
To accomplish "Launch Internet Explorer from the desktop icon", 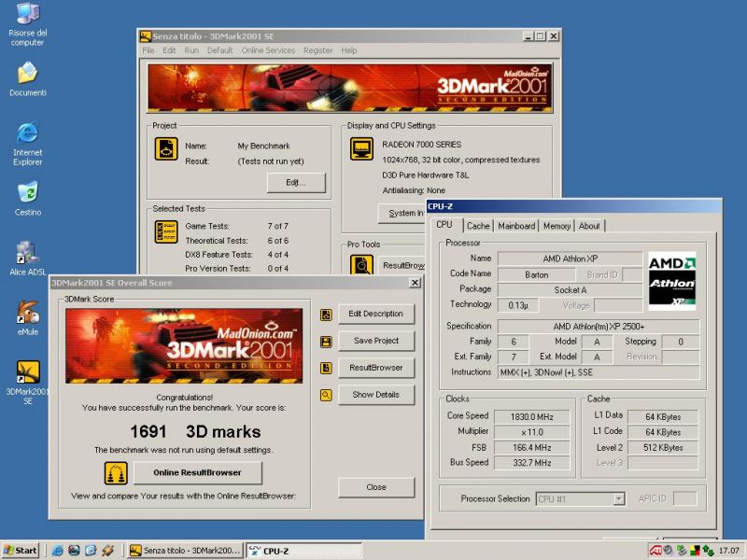I will pyautogui.click(x=28, y=145).
